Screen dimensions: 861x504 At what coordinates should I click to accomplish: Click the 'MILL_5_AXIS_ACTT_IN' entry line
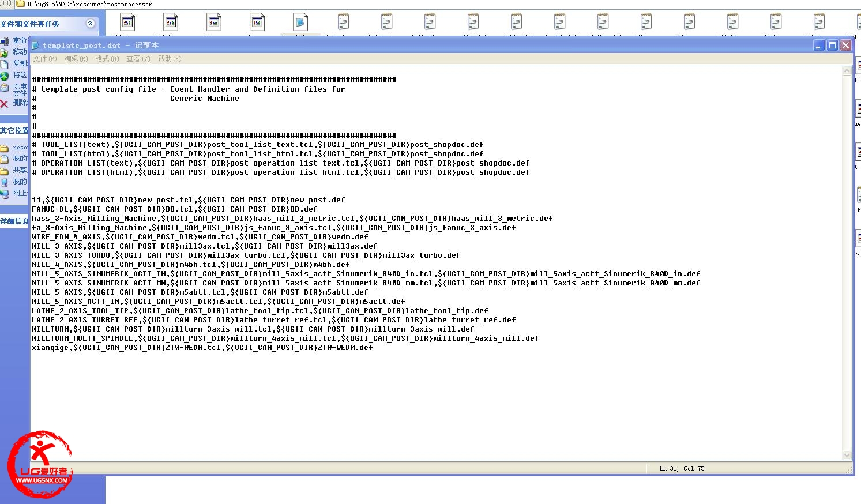(x=219, y=302)
